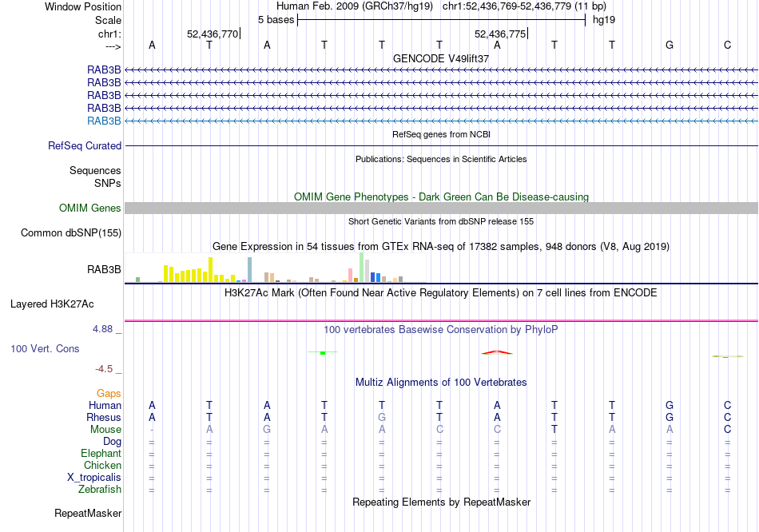
Task: Click the chr1:52,436,769-52,436,779 (11 bp) position title
Action: [x=524, y=6]
